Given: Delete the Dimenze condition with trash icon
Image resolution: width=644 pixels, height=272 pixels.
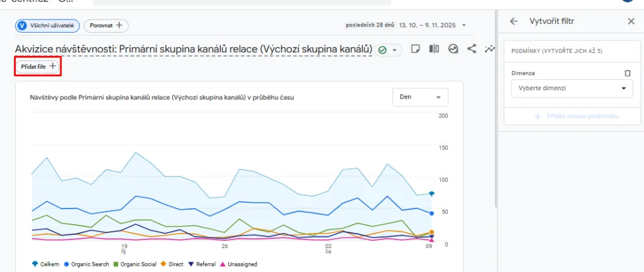Looking at the screenshot, I should pos(627,73).
